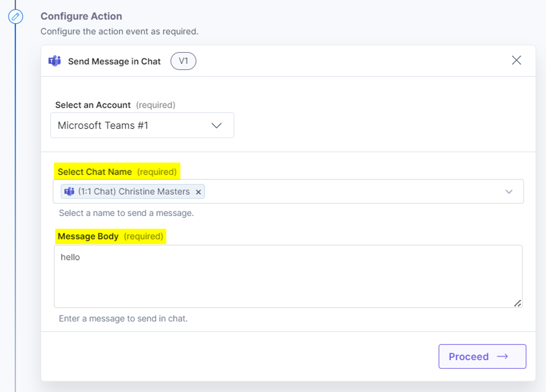Click the 'Configure Action' heading

(x=81, y=16)
